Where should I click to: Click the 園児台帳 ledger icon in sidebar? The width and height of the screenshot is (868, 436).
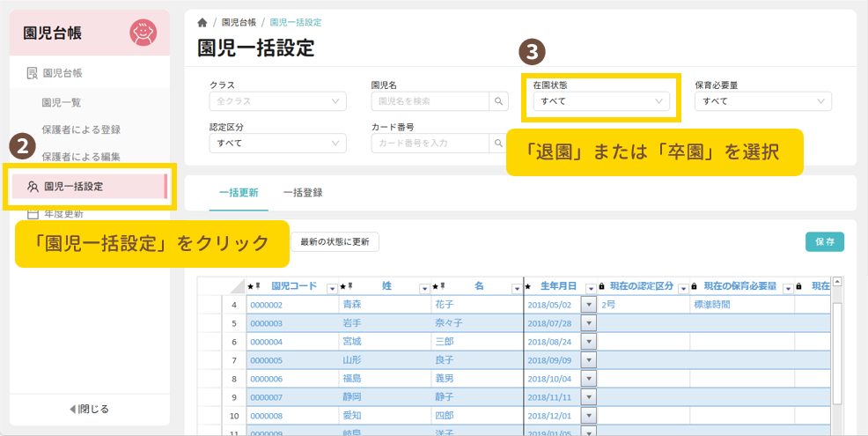(x=32, y=73)
